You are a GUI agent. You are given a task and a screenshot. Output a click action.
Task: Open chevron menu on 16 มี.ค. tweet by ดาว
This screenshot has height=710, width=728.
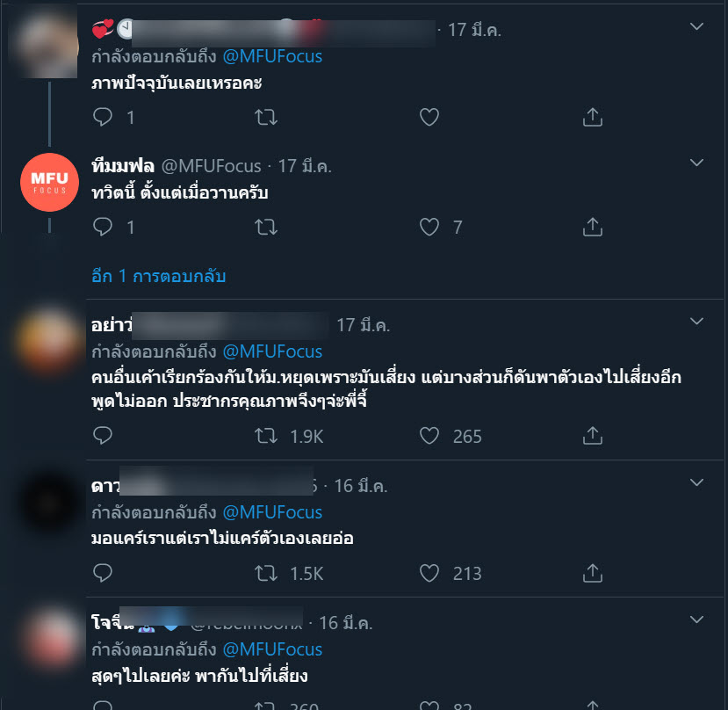[696, 482]
